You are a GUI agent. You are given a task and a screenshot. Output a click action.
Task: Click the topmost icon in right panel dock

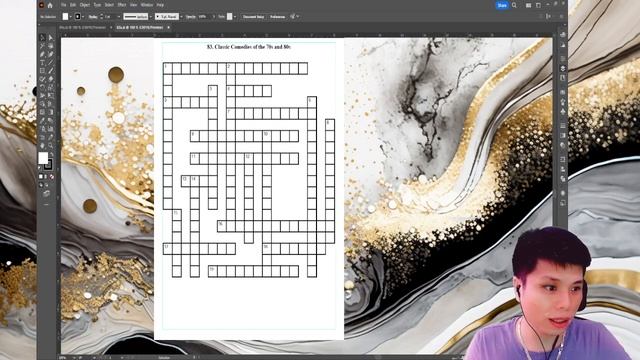click(563, 35)
